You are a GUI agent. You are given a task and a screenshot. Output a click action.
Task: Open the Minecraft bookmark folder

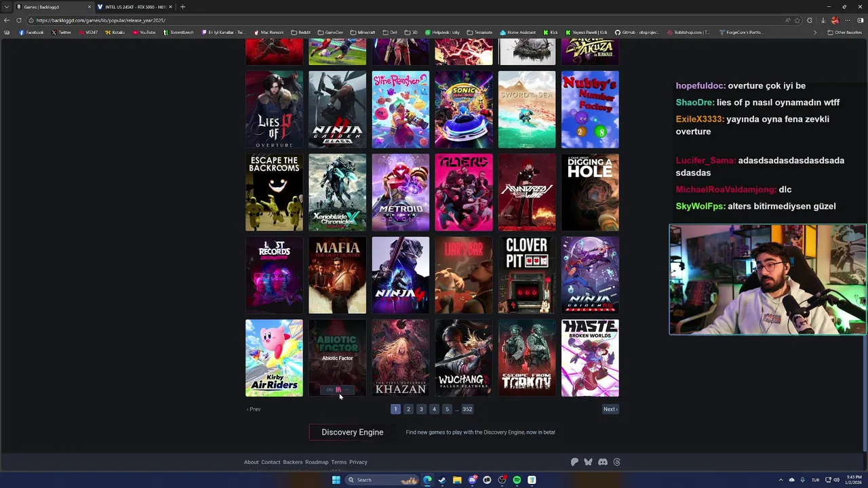tap(363, 33)
